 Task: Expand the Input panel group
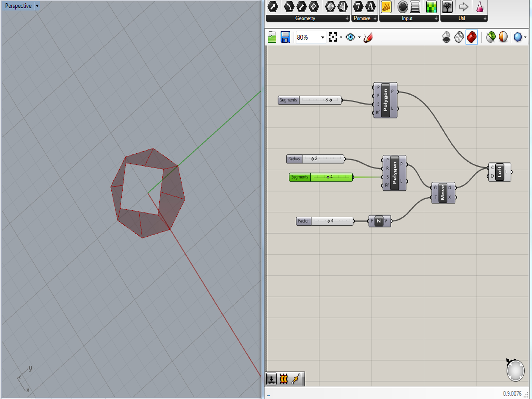tap(436, 18)
